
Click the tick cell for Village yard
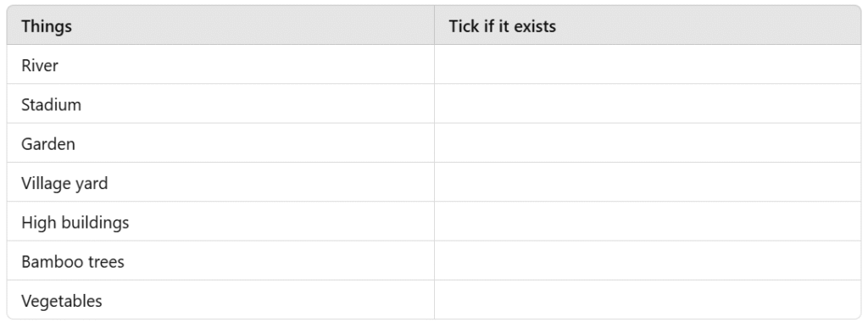[648, 182]
